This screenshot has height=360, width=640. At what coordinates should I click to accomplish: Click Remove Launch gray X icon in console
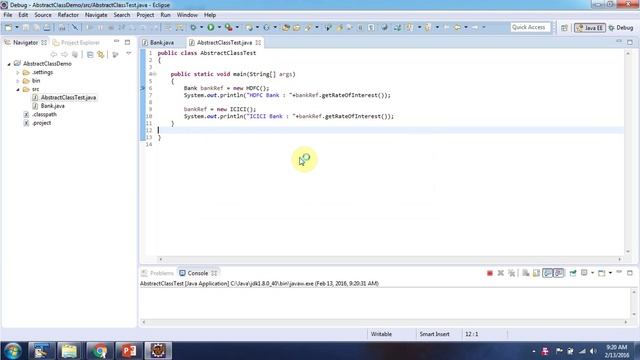click(x=500, y=273)
